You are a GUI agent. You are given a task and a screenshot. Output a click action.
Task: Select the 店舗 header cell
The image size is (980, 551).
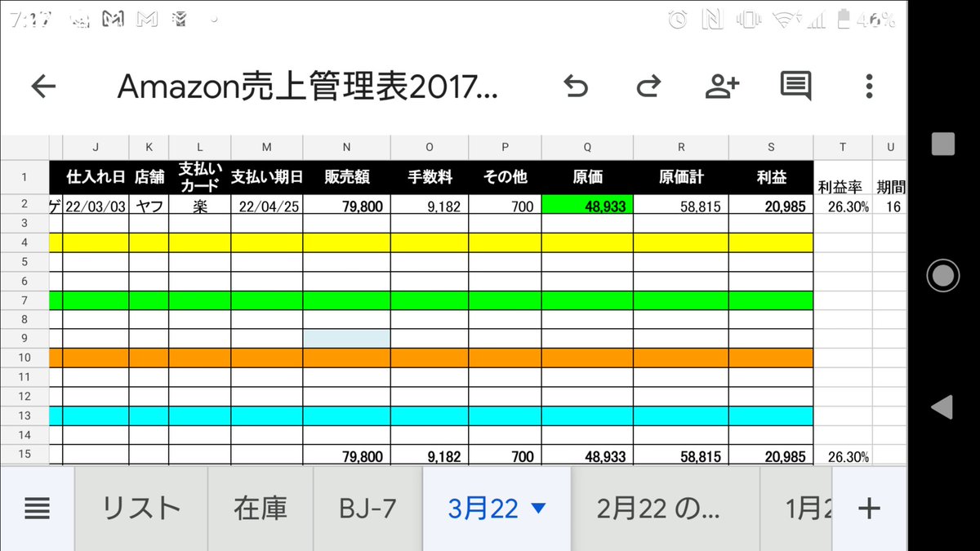point(149,178)
